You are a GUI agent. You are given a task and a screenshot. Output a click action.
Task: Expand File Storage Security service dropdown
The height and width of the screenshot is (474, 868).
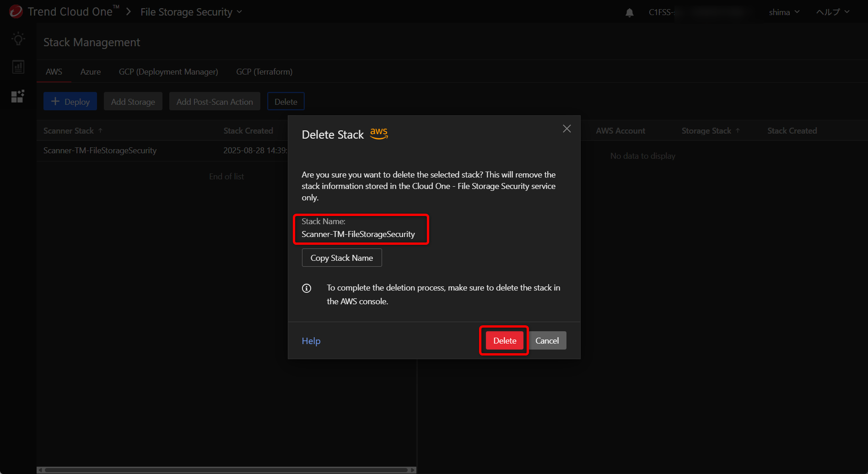[x=191, y=12]
